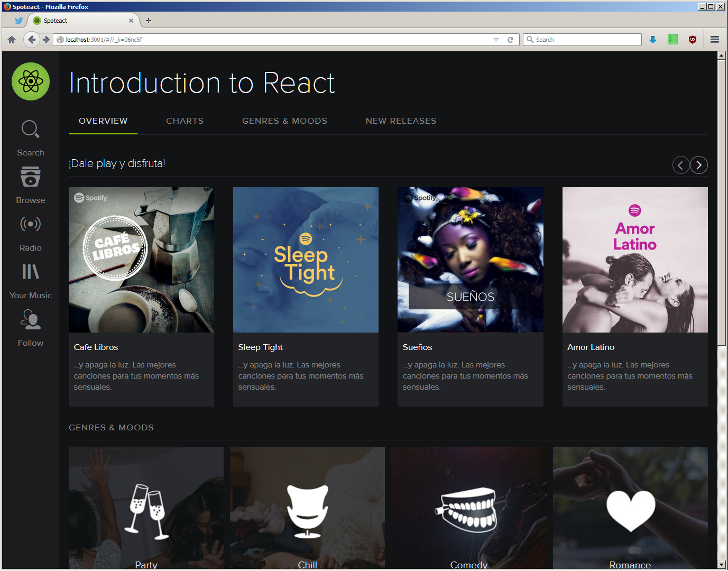Screen dimensions: 728x571
Task: Click the Browse sidebar label
Action: (x=31, y=200)
